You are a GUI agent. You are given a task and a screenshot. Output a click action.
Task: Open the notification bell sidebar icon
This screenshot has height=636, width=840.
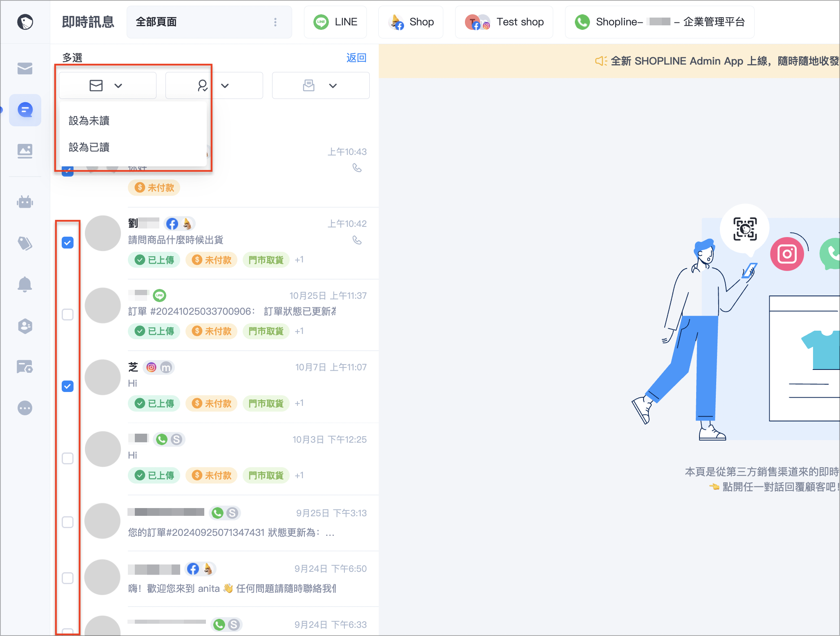25,284
